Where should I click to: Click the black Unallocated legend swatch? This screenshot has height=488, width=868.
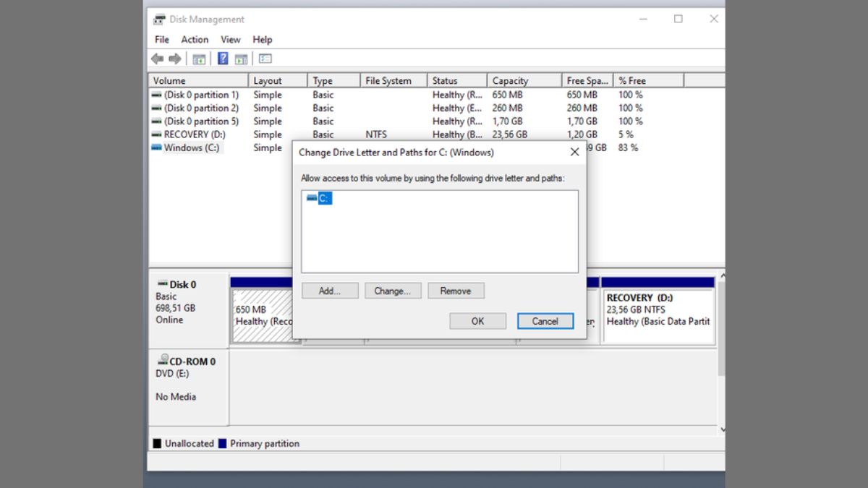click(x=157, y=443)
